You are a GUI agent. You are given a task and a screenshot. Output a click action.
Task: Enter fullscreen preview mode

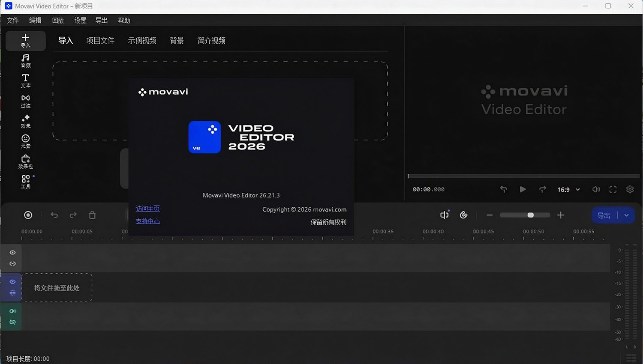613,189
